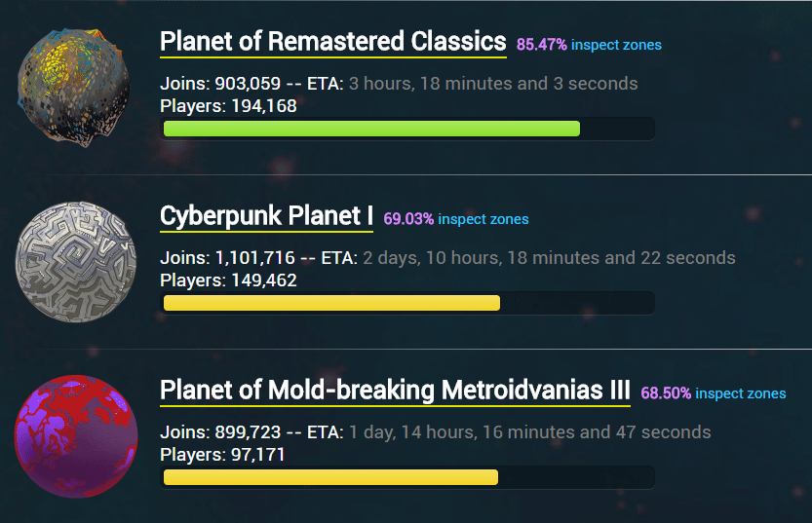
Task: Open the Planet of Remastered Classics title link
Action: 333,42
